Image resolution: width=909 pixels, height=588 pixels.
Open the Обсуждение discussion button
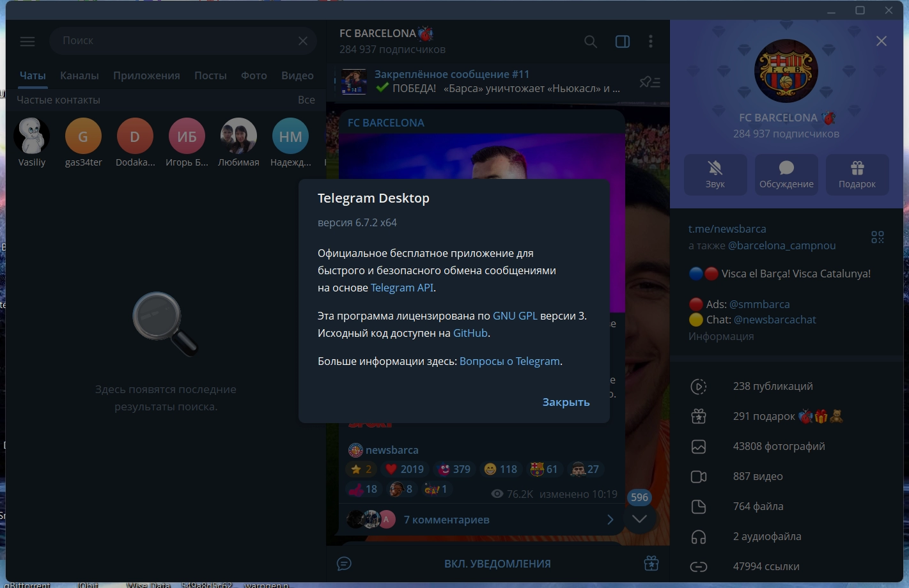(x=786, y=174)
